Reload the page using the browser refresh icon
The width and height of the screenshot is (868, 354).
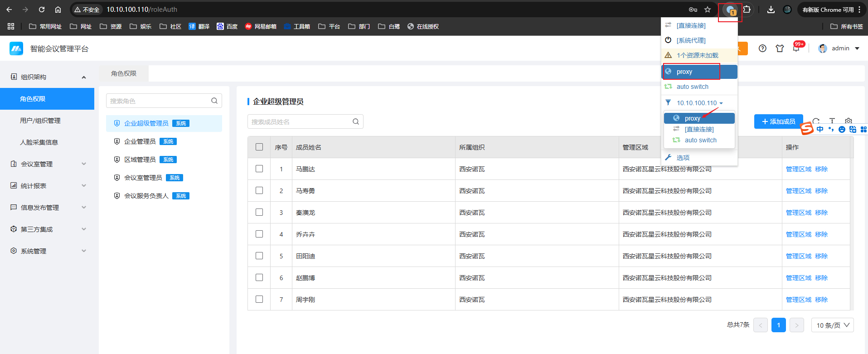tap(42, 10)
